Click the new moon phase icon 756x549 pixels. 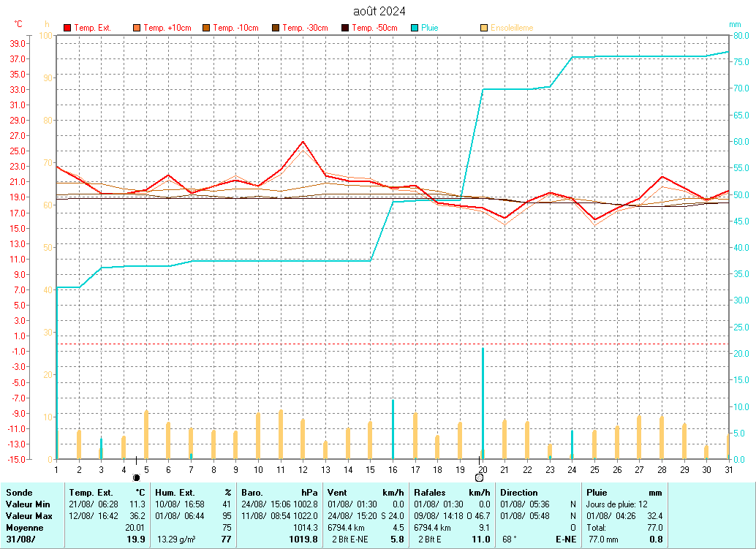pyautogui.click(x=137, y=477)
